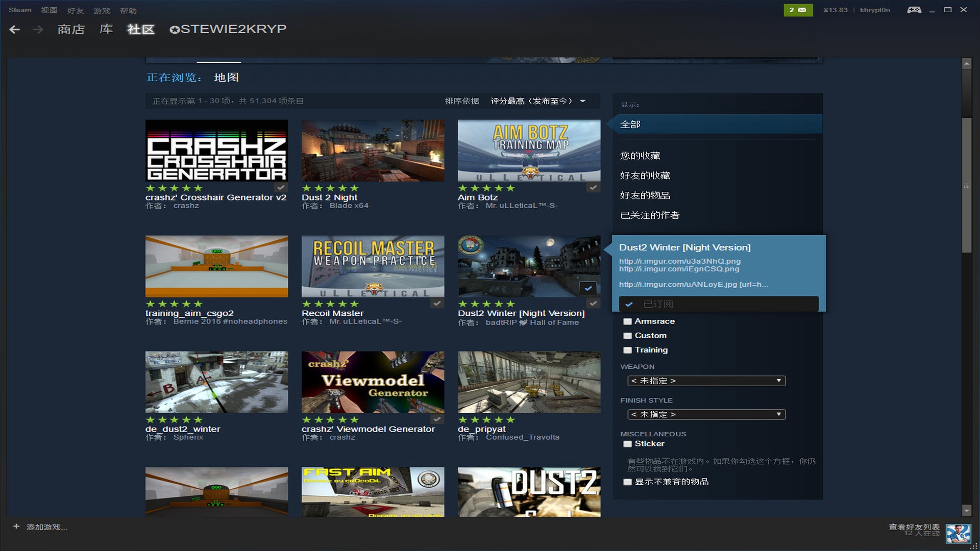The width and height of the screenshot is (980, 551).
Task: Select 您的收藏 in the sidebar
Action: click(x=640, y=156)
